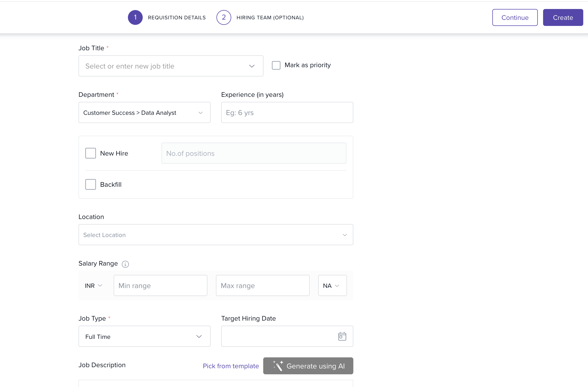Expand the Department dropdown
588x387 pixels.
(144, 113)
